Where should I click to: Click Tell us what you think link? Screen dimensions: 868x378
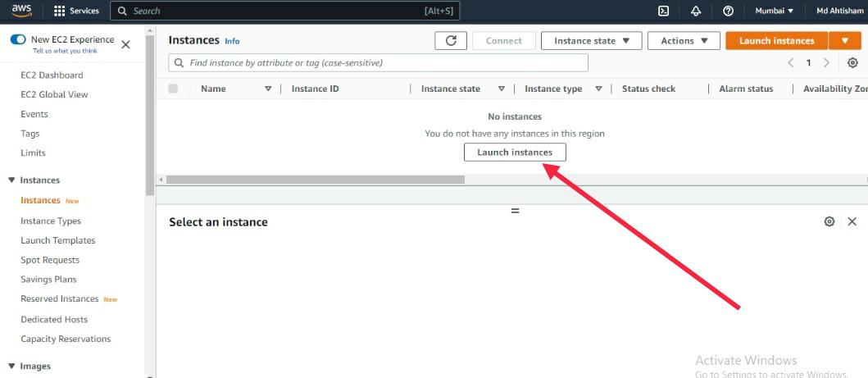click(65, 51)
